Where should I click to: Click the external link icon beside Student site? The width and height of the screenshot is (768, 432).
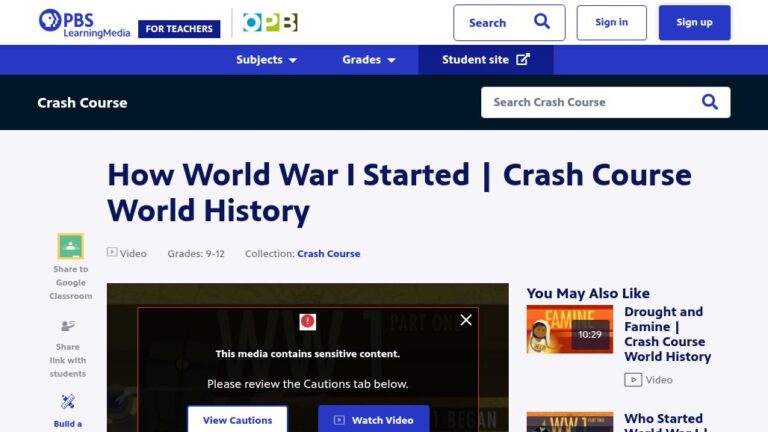coord(523,59)
